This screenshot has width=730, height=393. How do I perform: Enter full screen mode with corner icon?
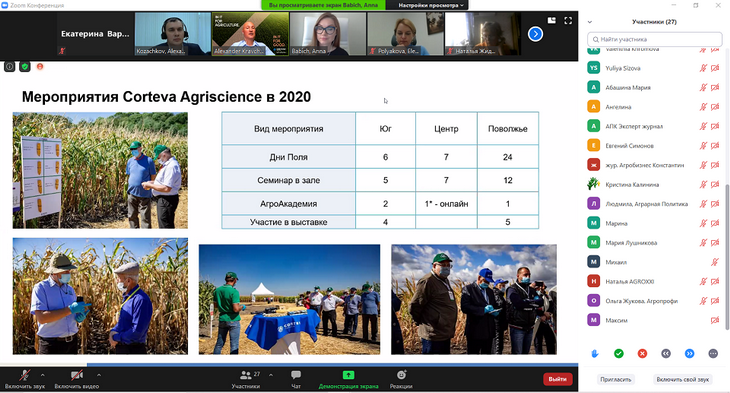568,20
